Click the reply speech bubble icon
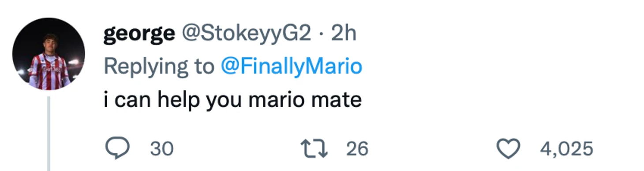Image resolution: width=644 pixels, height=171 pixels. click(117, 149)
